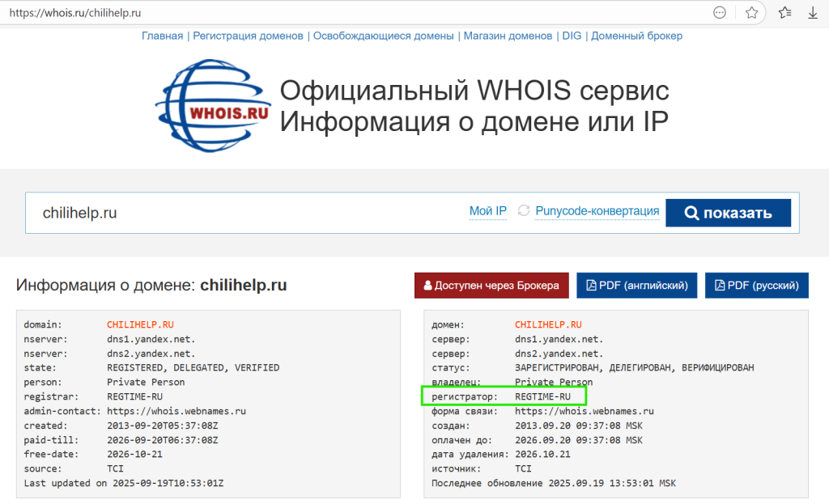Click the PDF icon on PDF (английский) button
Viewport: 829px width, 504px height.
(589, 285)
